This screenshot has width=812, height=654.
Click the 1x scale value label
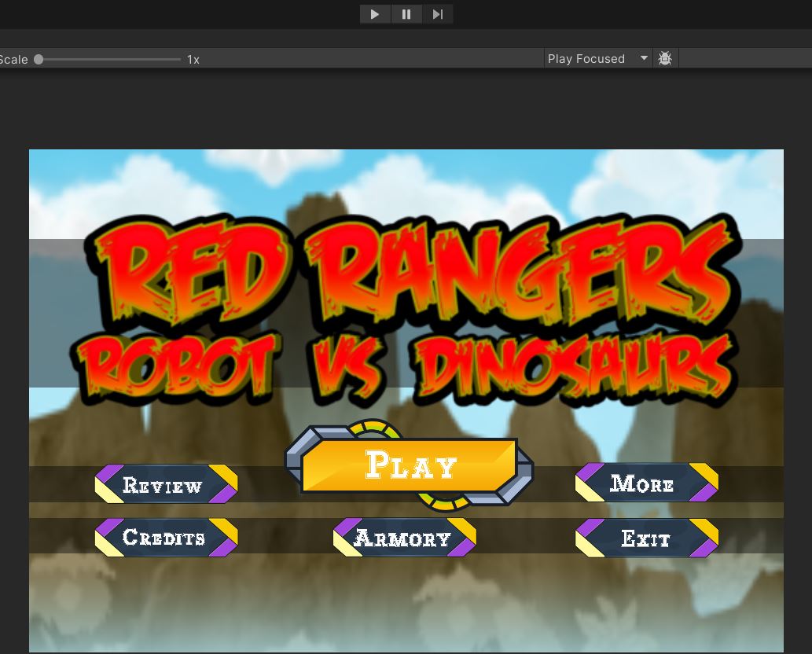193,60
